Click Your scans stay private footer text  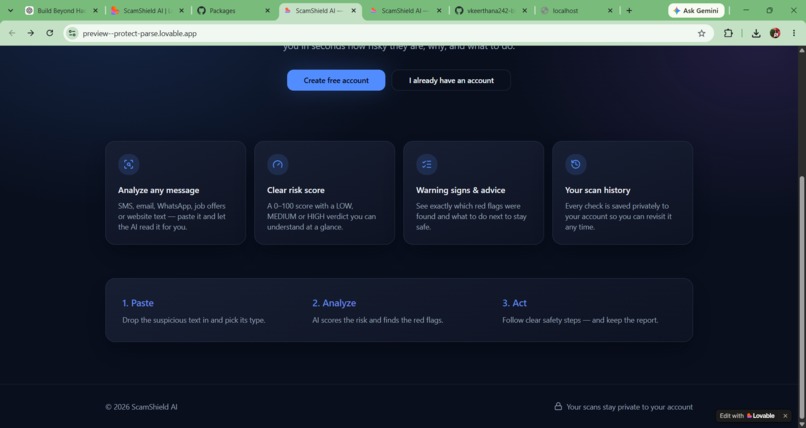click(x=629, y=407)
